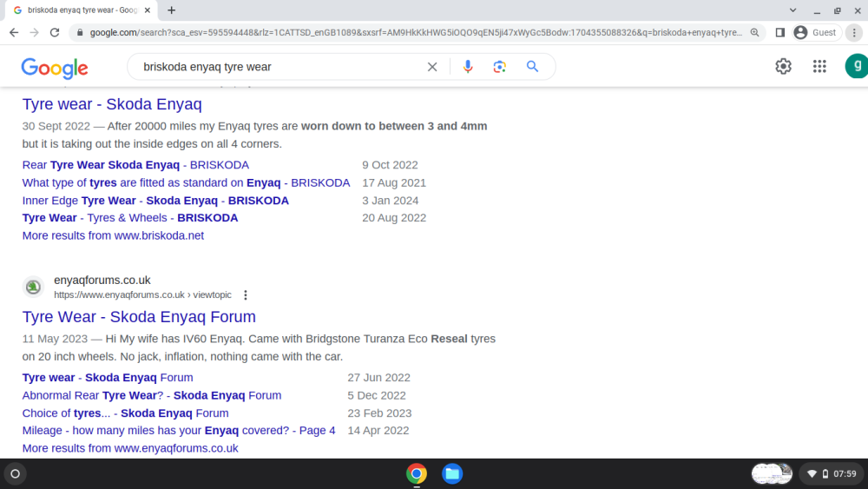Open a new browser tab

[x=172, y=10]
